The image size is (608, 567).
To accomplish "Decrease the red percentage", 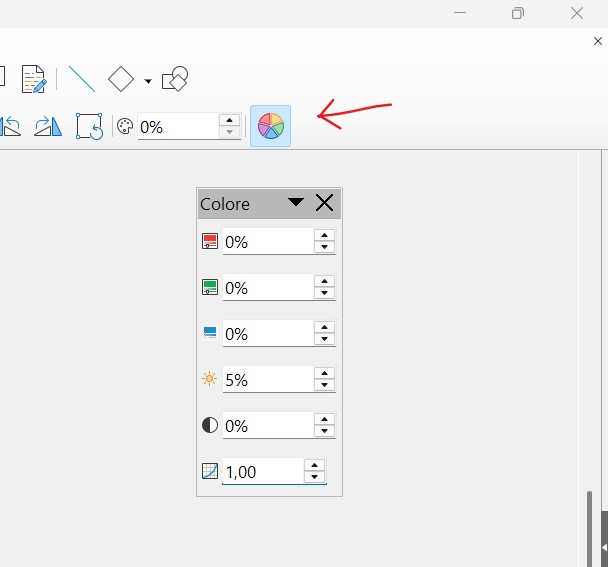I will point(325,247).
